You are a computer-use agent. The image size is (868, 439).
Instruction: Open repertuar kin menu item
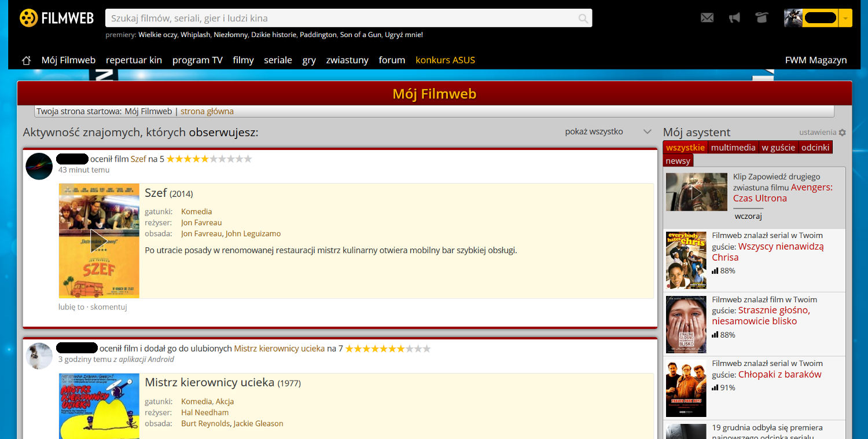[134, 60]
